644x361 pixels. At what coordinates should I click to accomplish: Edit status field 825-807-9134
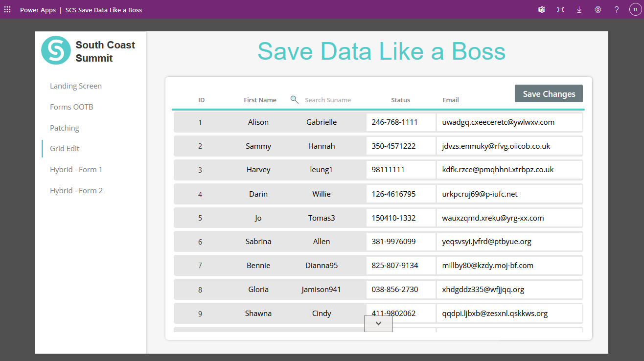tap(401, 266)
